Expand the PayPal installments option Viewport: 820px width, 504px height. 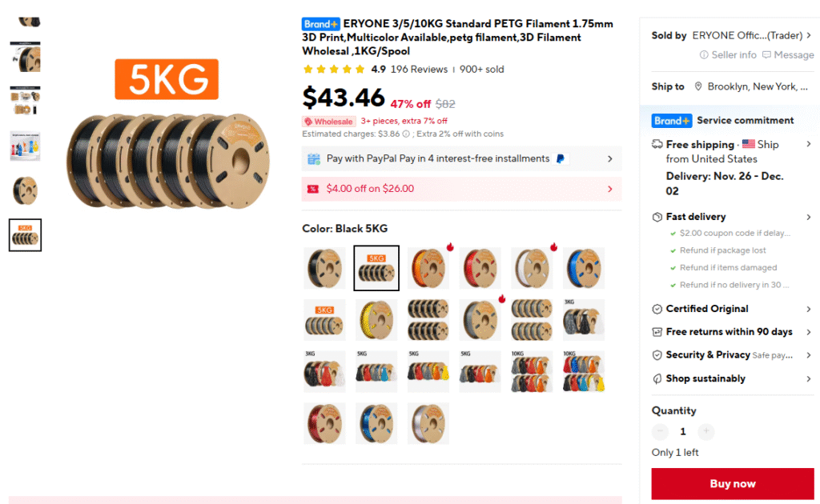[x=461, y=158]
